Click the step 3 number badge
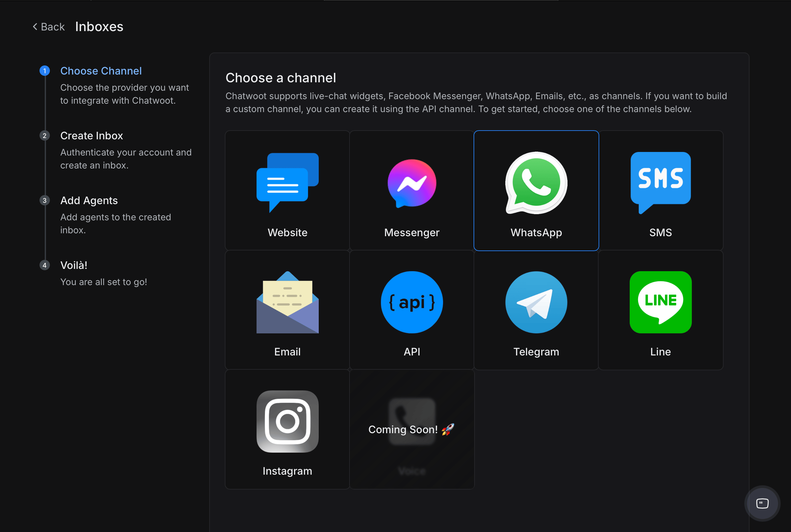791x532 pixels. click(x=44, y=200)
